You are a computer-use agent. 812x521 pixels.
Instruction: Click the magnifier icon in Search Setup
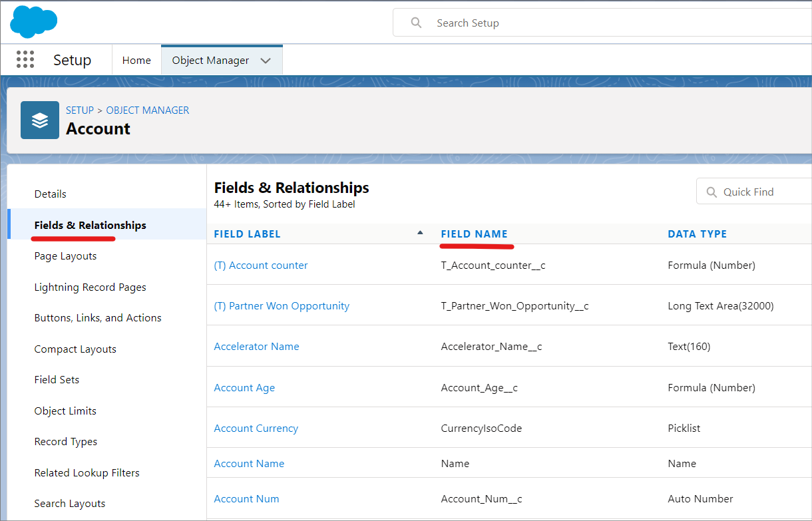click(417, 23)
